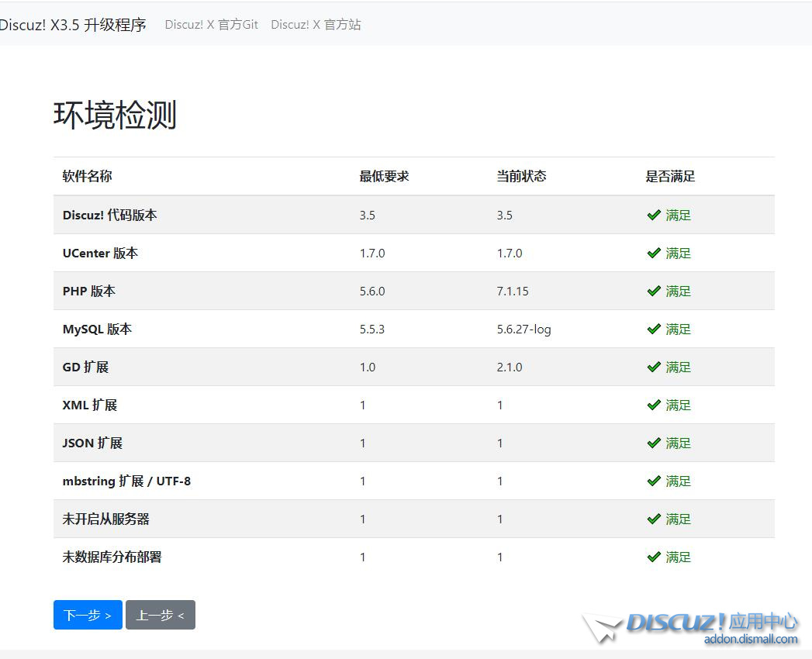Click green checkmark in 未数据库分布部署 row
The height and width of the screenshot is (659, 812).
pos(654,557)
